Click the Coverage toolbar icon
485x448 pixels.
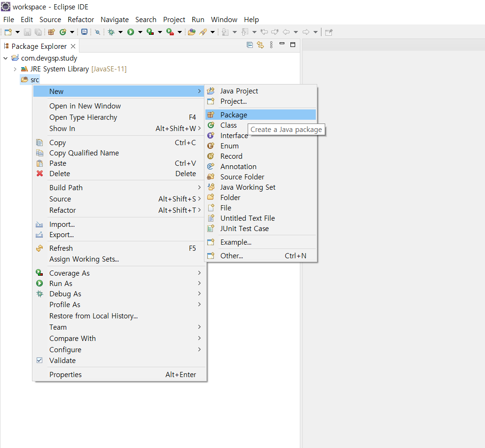tap(150, 32)
